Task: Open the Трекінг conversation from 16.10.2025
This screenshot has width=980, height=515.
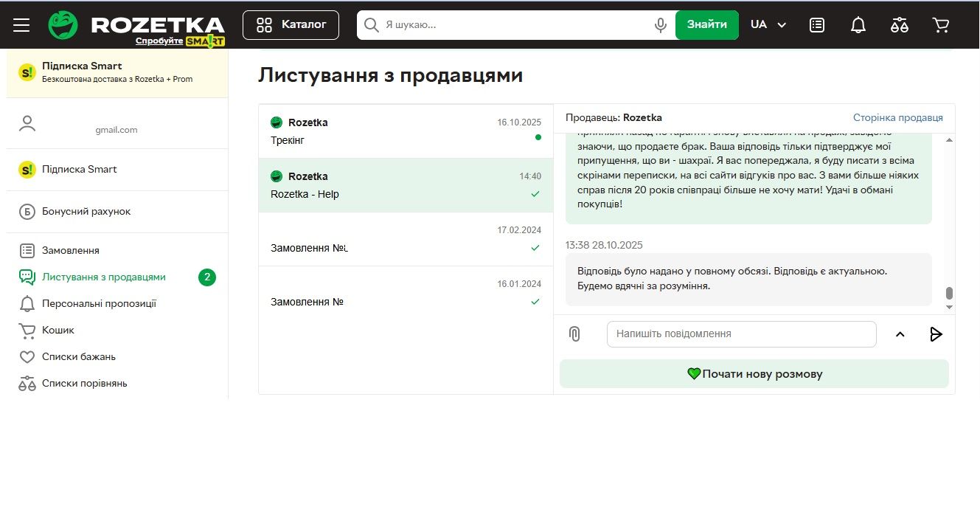Action: point(406,131)
